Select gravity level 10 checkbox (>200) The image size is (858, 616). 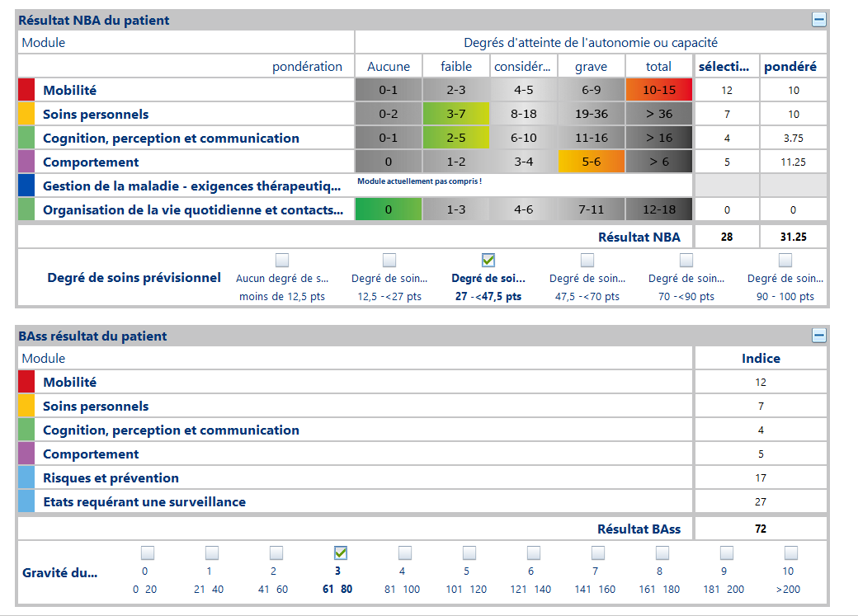pos(791,553)
